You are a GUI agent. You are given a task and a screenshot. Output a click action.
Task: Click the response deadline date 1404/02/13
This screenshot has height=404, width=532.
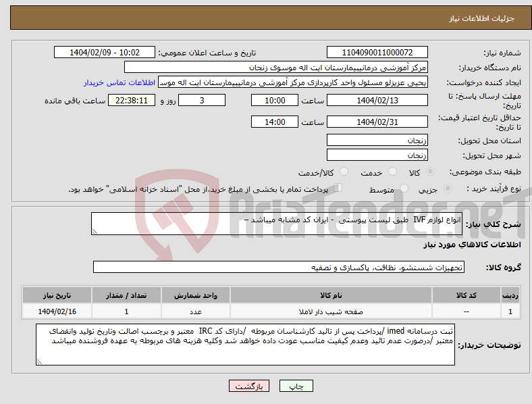tap(377, 100)
